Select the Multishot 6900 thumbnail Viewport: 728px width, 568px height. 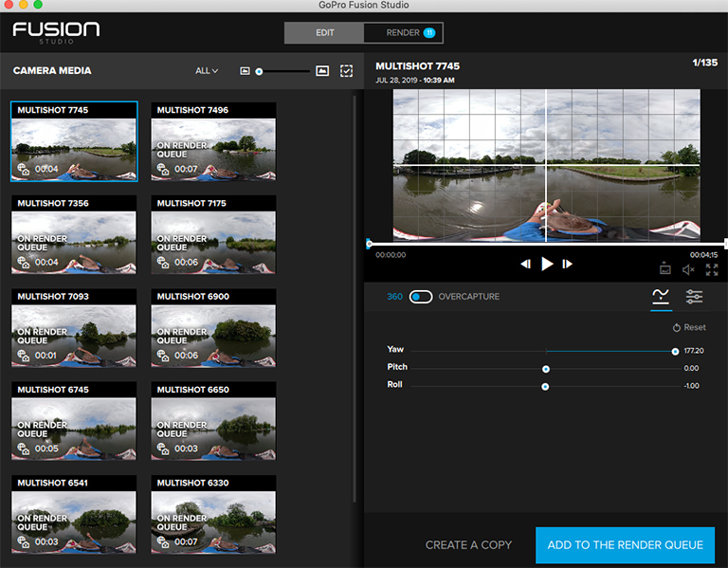click(213, 328)
